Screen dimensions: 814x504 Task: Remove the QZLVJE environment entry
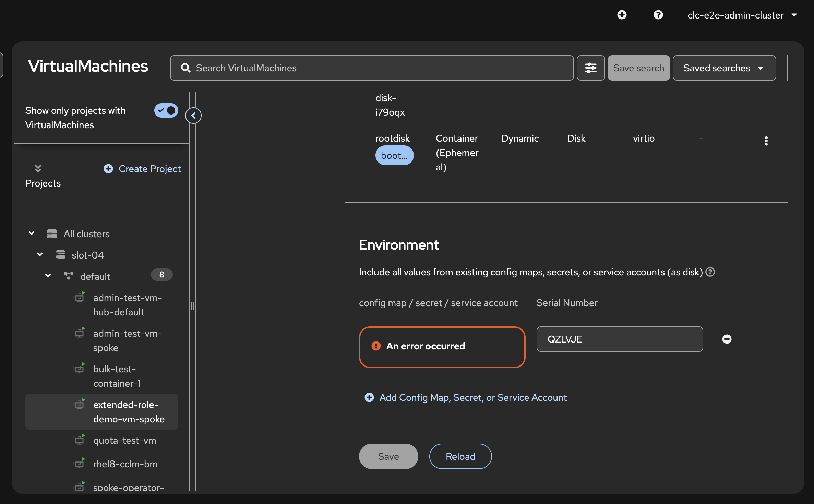point(727,339)
